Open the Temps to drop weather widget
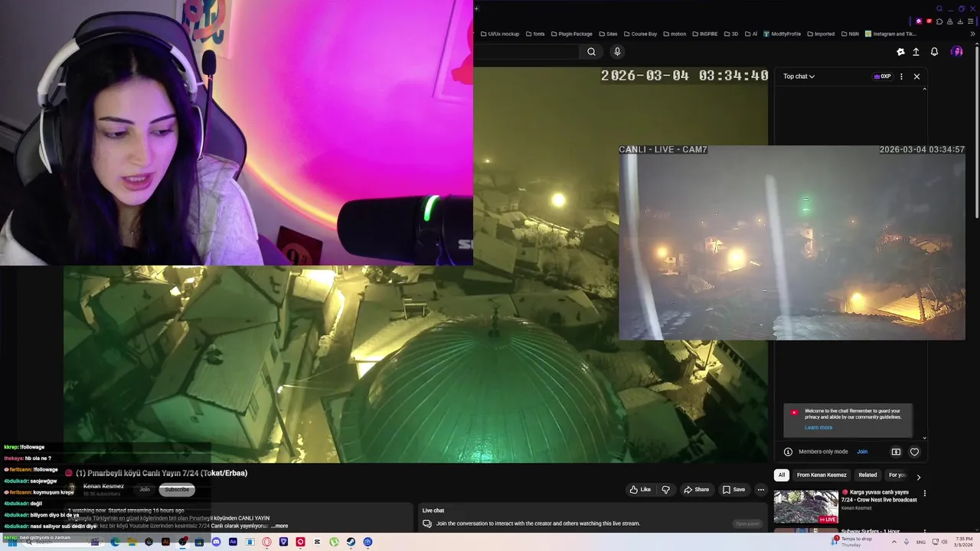Screen dimensions: 980x551 pos(851,542)
